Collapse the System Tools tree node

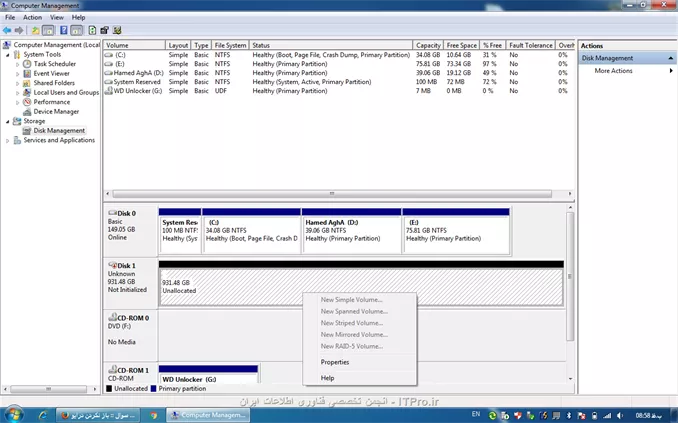(x=7, y=55)
